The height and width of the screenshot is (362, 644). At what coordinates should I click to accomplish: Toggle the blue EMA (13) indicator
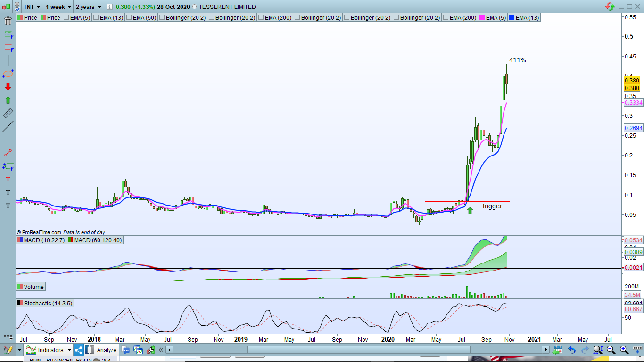(524, 17)
